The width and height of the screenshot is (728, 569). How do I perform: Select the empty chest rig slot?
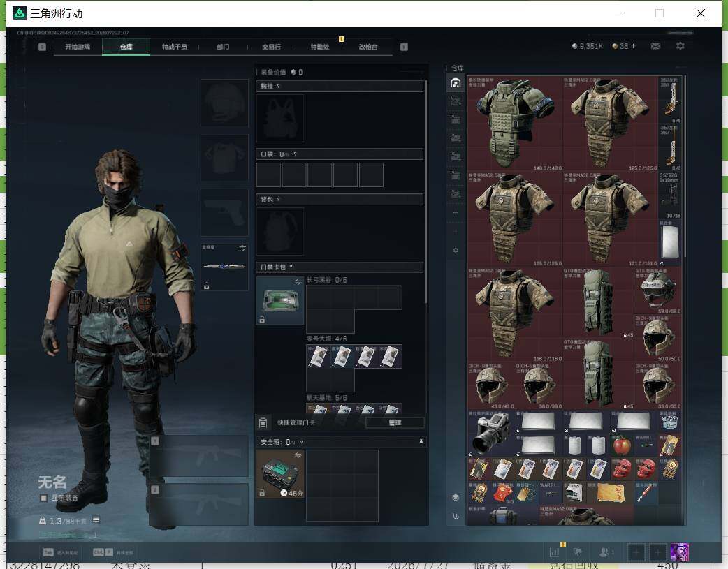(x=280, y=119)
